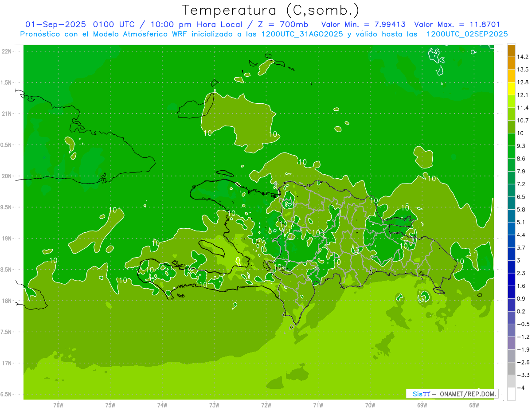Click the '75W' longitude label
This screenshot has width=532, height=411.
pyautogui.click(x=110, y=405)
